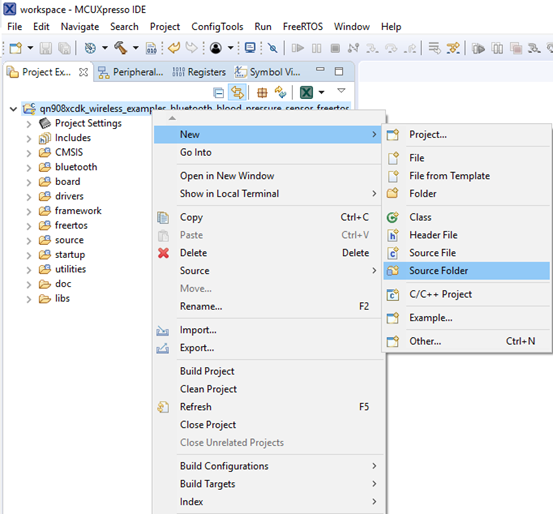
Task: Select Go Into context menu entry
Action: 268,152
